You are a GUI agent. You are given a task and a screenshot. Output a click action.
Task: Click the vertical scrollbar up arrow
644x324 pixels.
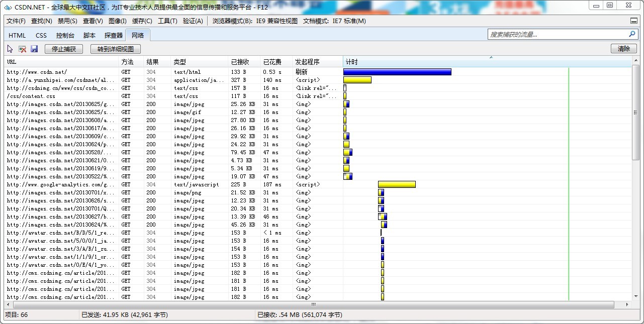point(636,61)
